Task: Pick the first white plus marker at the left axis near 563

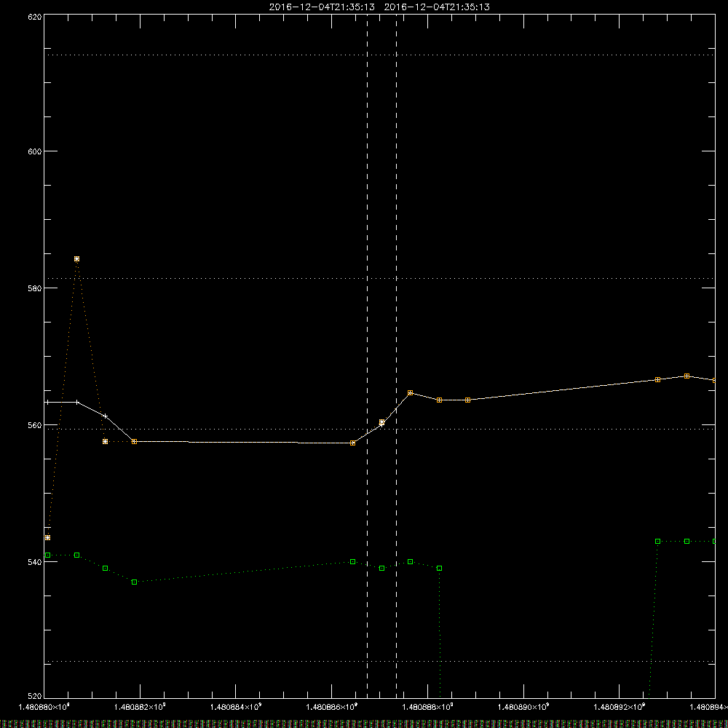Action: (47, 402)
